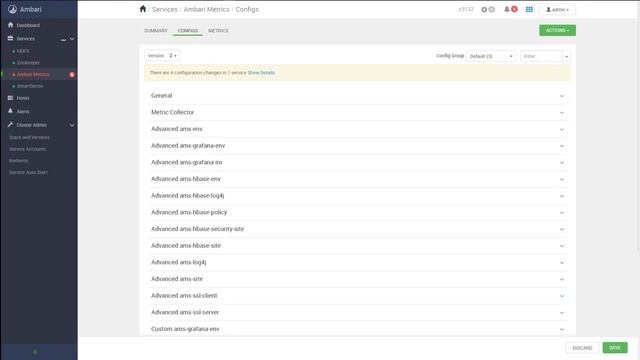The width and height of the screenshot is (640, 360).
Task: Open the Actions dropdown button
Action: (x=557, y=30)
